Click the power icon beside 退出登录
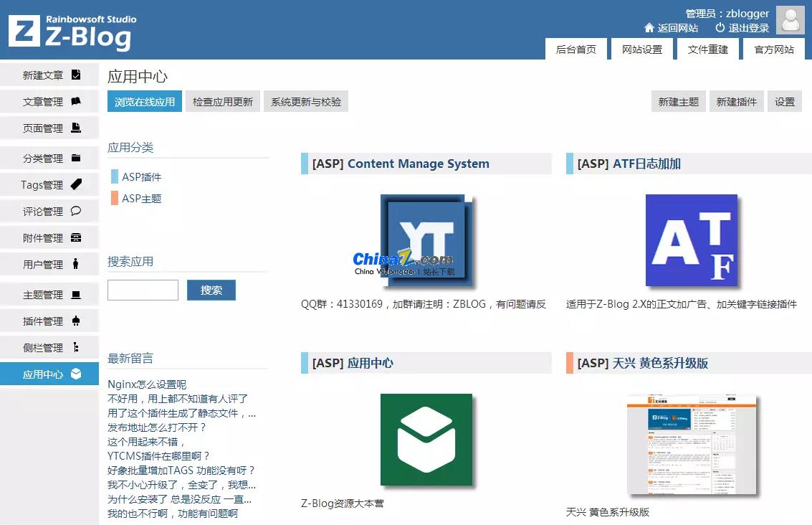The width and height of the screenshot is (812, 525). point(720,27)
